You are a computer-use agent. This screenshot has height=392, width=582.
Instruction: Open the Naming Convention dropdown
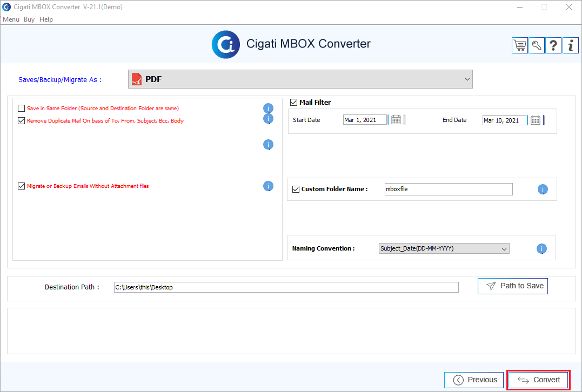tap(444, 248)
